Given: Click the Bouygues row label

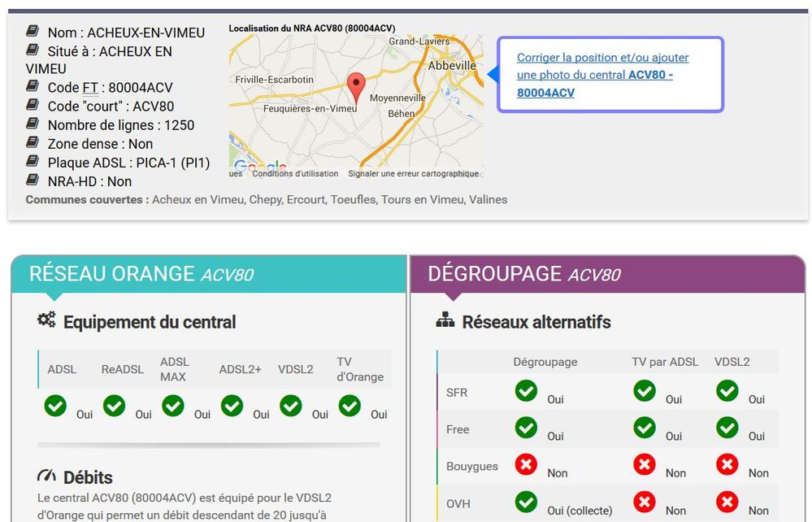Looking at the screenshot, I should [x=472, y=466].
